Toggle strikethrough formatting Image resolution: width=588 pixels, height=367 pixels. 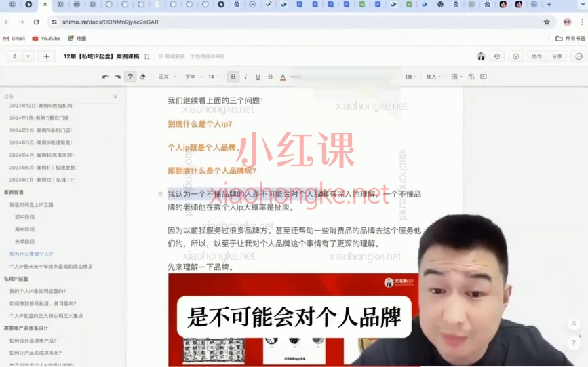pos(271,77)
